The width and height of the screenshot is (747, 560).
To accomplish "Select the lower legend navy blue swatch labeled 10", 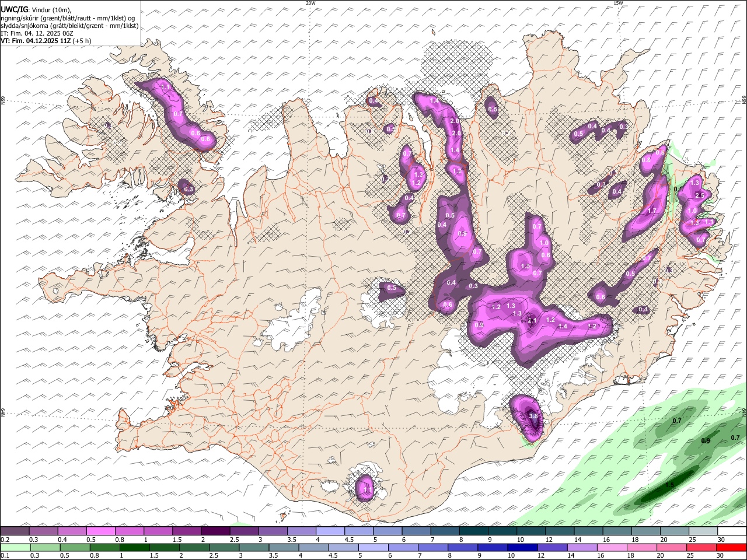I will (522, 548).
